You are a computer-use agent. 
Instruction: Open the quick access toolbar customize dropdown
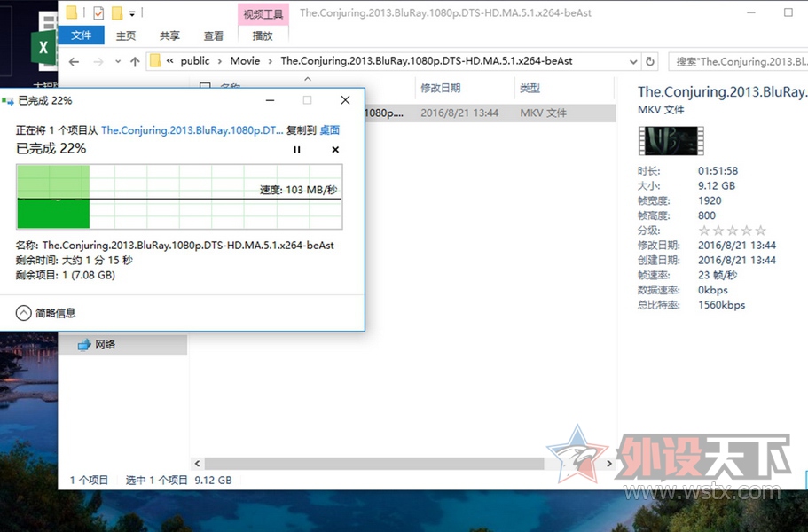(x=132, y=13)
